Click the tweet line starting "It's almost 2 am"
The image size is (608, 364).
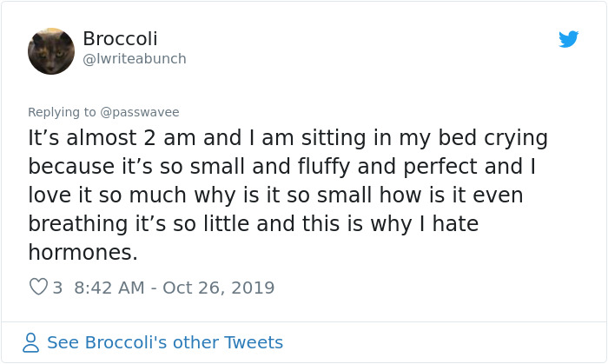(287, 138)
